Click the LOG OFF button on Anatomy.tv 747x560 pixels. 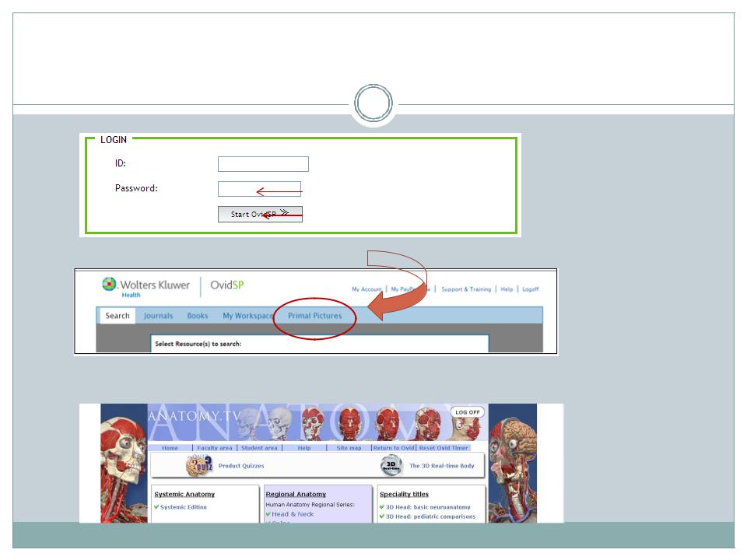coord(468,412)
